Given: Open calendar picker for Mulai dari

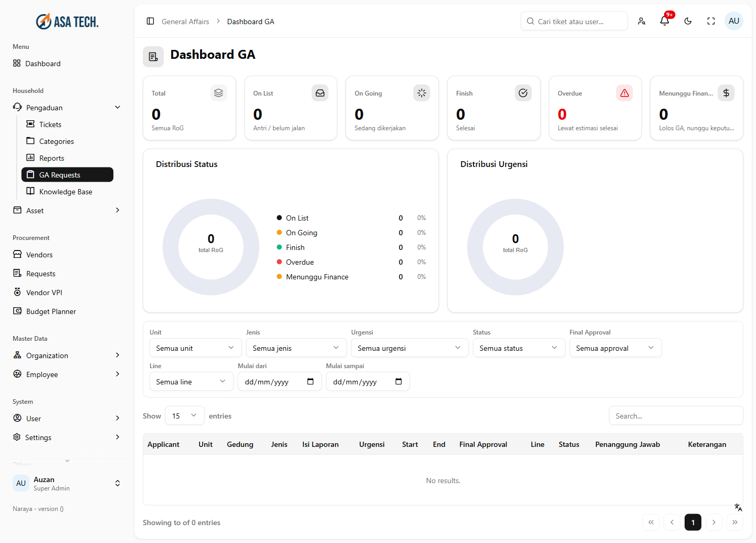Looking at the screenshot, I should coord(310,381).
